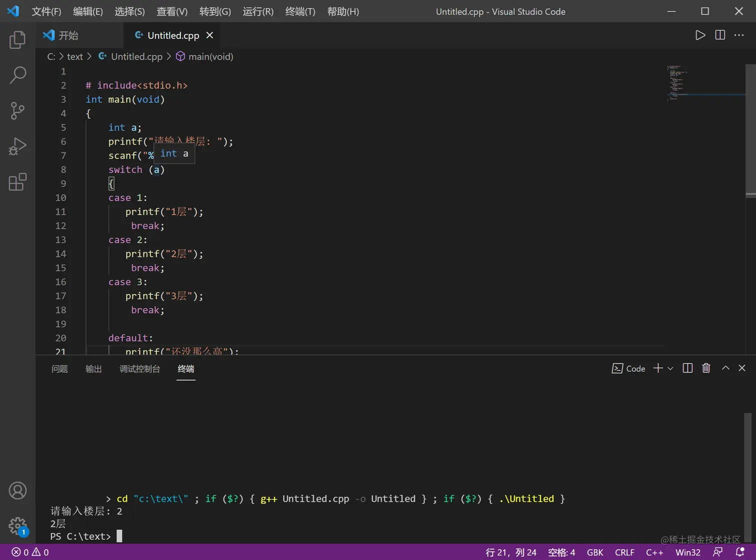Click the 'switch (a)' code line
Screen dimensions: 756x560
pos(136,170)
